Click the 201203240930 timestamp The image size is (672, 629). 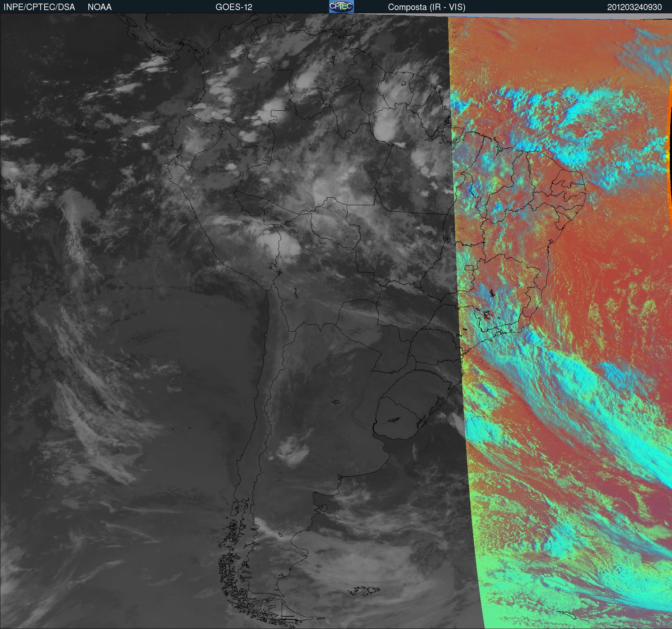coord(634,7)
